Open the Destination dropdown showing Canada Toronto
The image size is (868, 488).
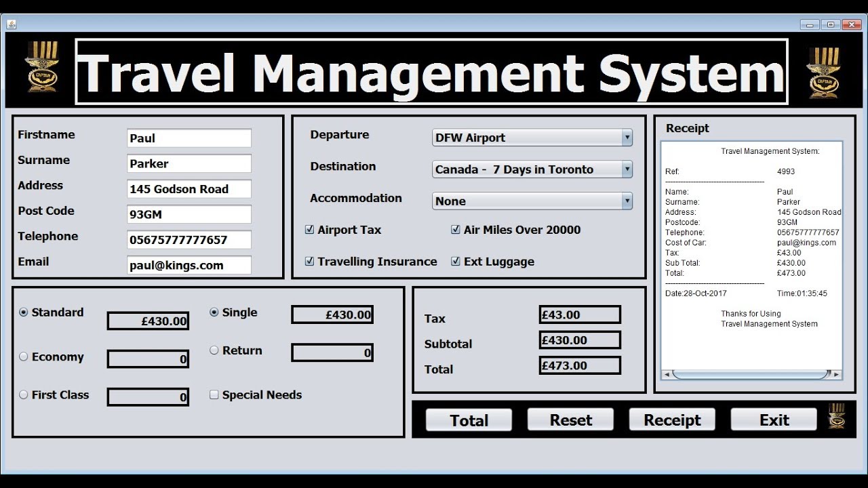point(532,169)
